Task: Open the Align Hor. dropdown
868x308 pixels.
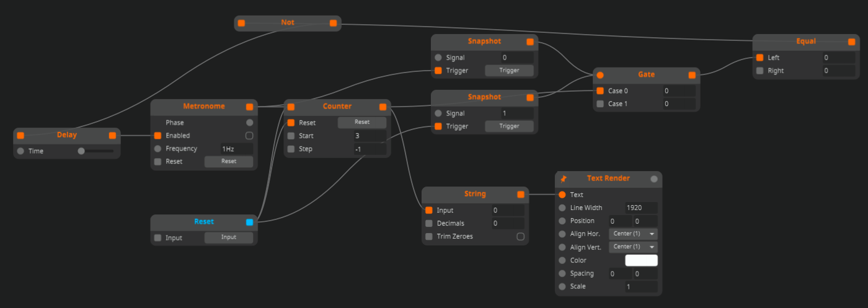Action: click(634, 234)
